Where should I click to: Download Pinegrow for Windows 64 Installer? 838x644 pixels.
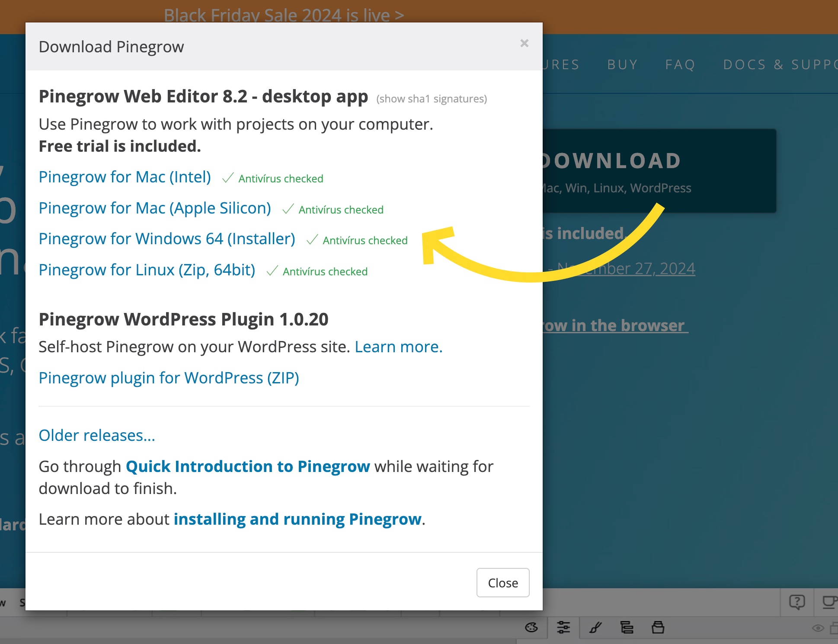point(166,239)
